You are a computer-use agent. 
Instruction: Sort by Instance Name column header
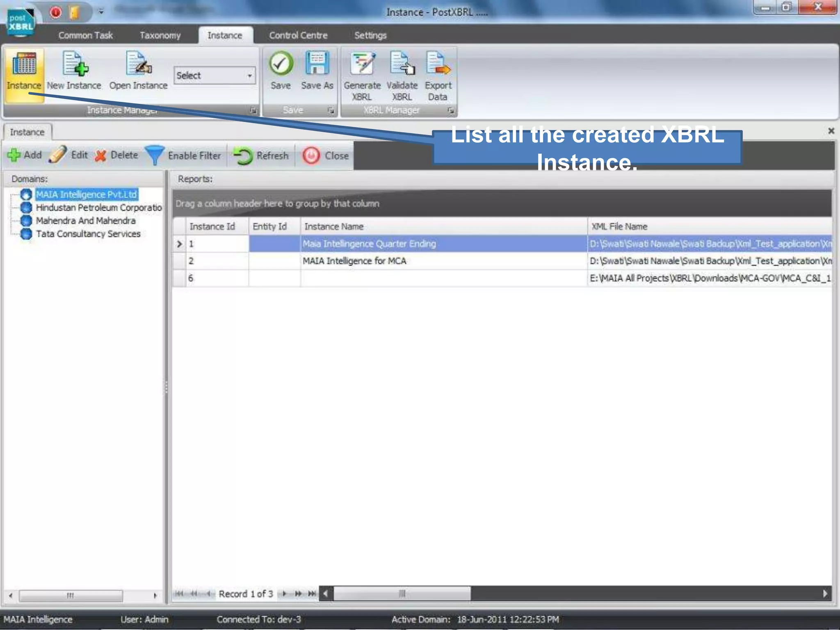(x=444, y=226)
